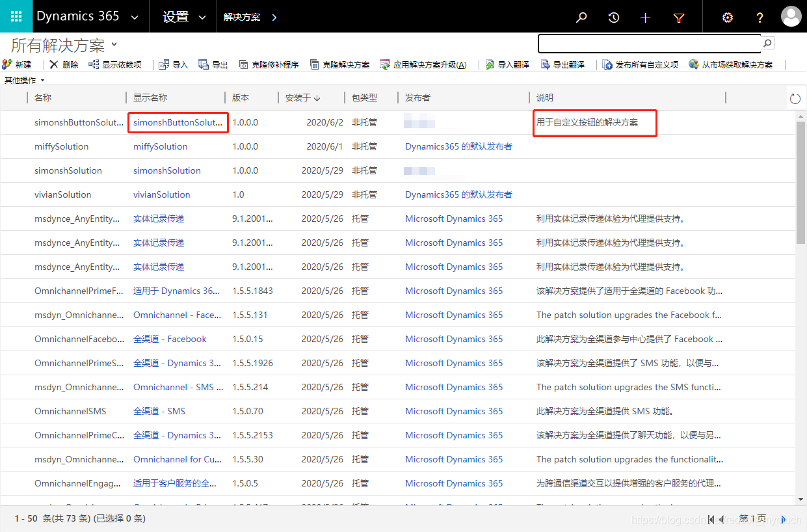
Task: Open simonshSolution display name link
Action: click(x=167, y=170)
